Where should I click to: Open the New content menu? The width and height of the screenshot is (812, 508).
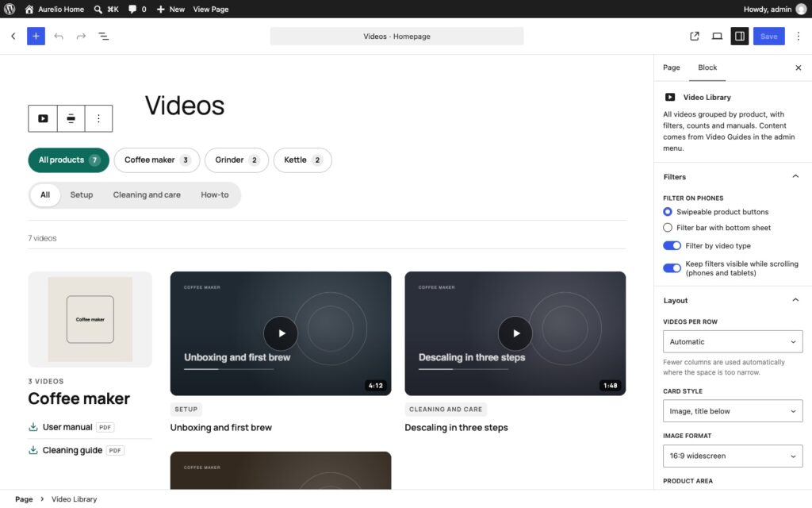click(170, 9)
